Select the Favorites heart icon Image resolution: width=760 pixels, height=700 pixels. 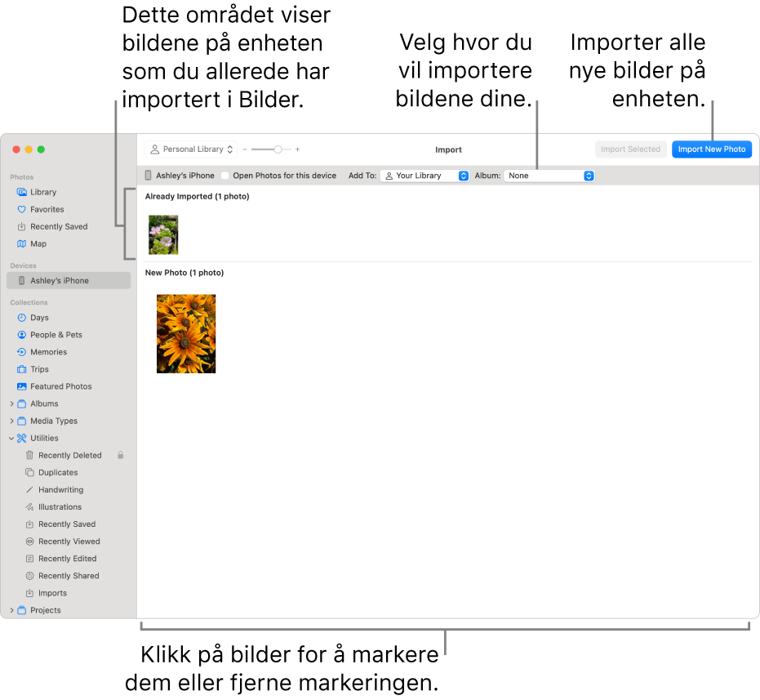click(x=22, y=210)
